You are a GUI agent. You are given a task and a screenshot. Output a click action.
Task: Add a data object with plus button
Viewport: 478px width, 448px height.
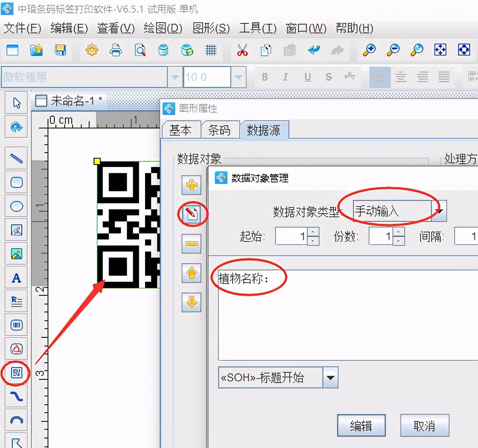pyautogui.click(x=191, y=185)
